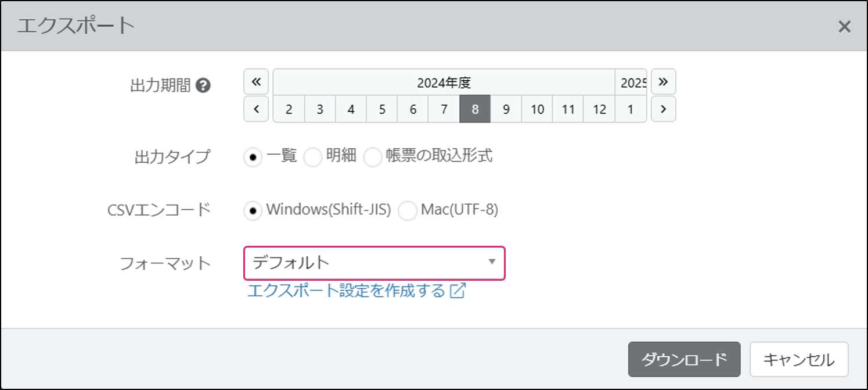Select the partially visible 2025 year header

pos(631,83)
